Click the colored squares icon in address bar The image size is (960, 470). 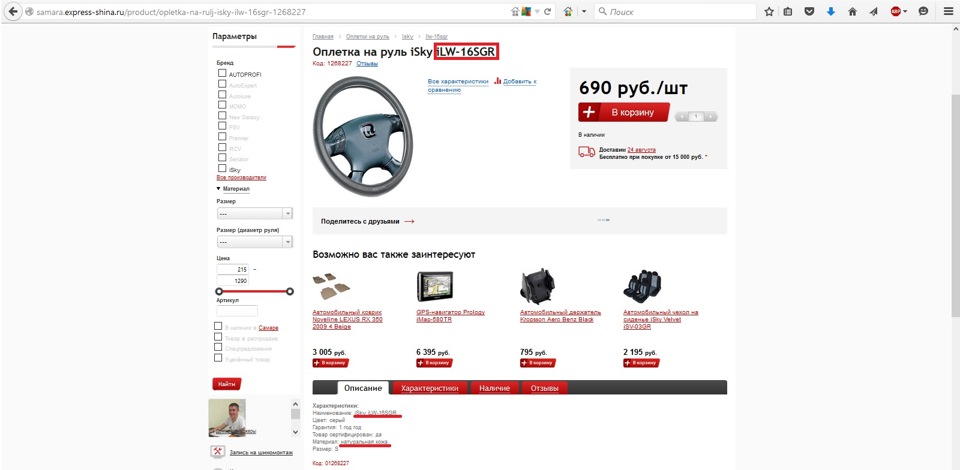pyautogui.click(x=525, y=12)
